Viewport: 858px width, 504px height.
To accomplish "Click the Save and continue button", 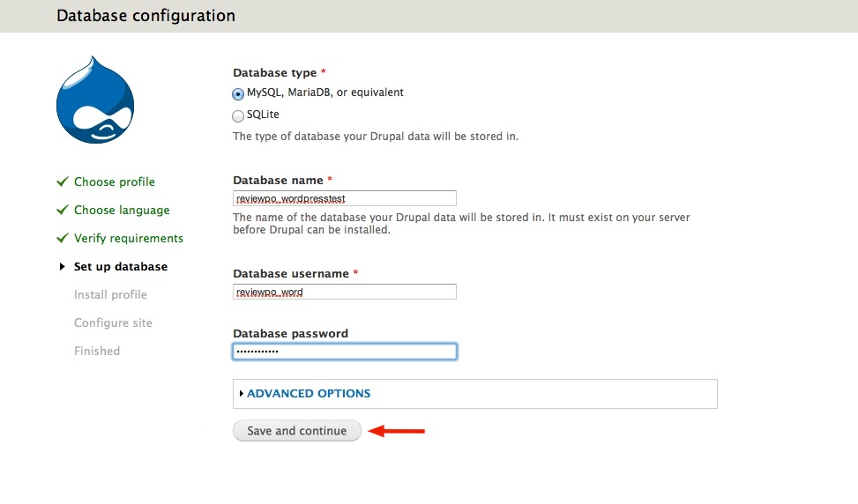I will [x=297, y=431].
